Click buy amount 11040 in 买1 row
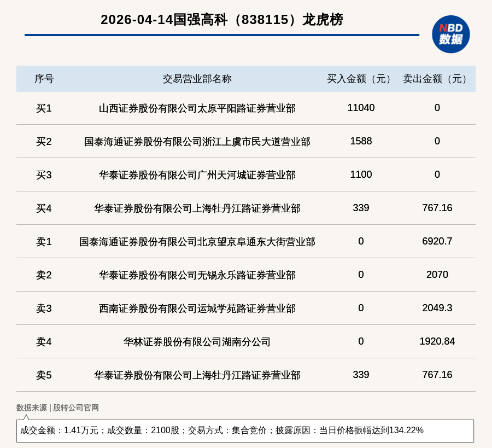Viewport: 492px width, 448px height. pos(361,108)
